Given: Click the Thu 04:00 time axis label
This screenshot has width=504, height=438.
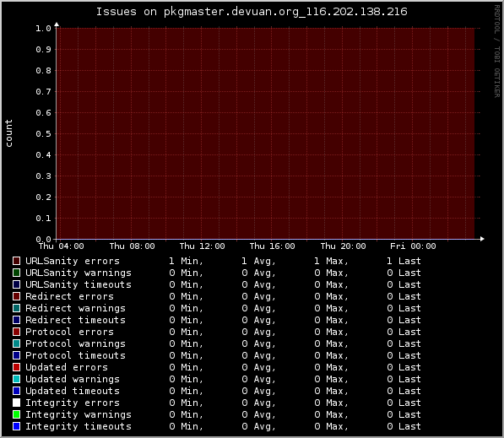Looking at the screenshot, I should (62, 246).
